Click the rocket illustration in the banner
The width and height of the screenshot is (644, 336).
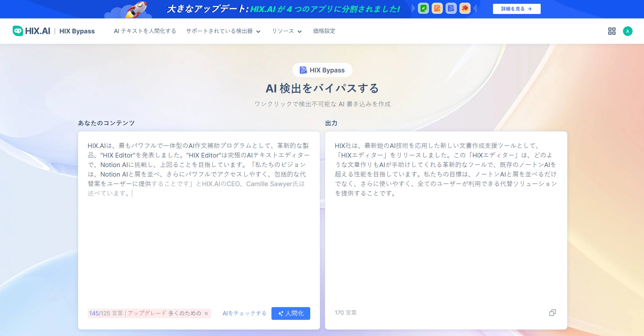(x=136, y=9)
